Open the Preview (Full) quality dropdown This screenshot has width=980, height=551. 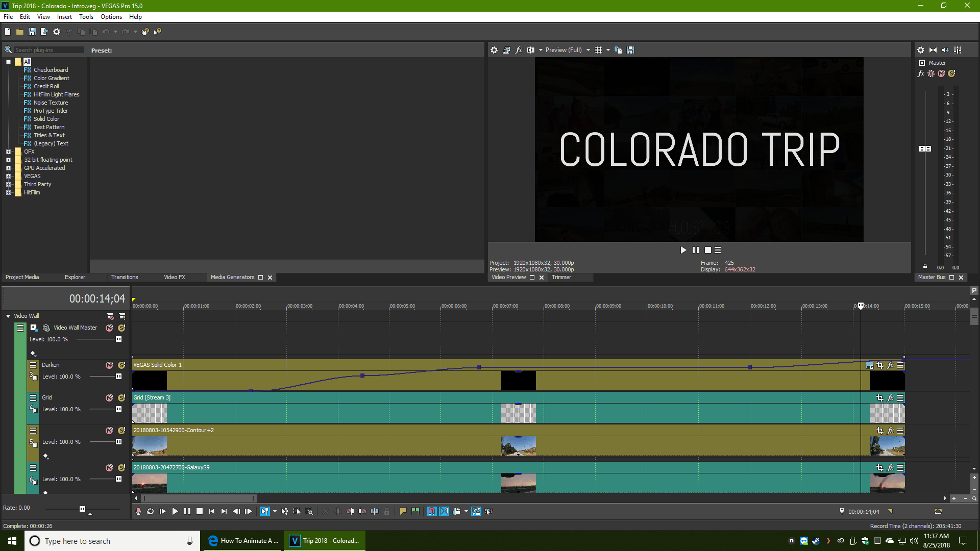[567, 50]
